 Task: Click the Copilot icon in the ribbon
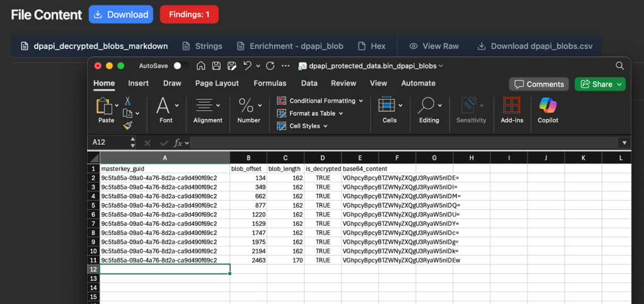(548, 106)
